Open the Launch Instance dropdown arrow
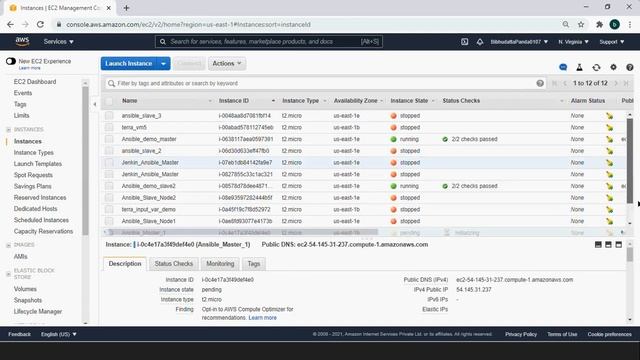Viewport: 640px width, 360px height. point(163,64)
